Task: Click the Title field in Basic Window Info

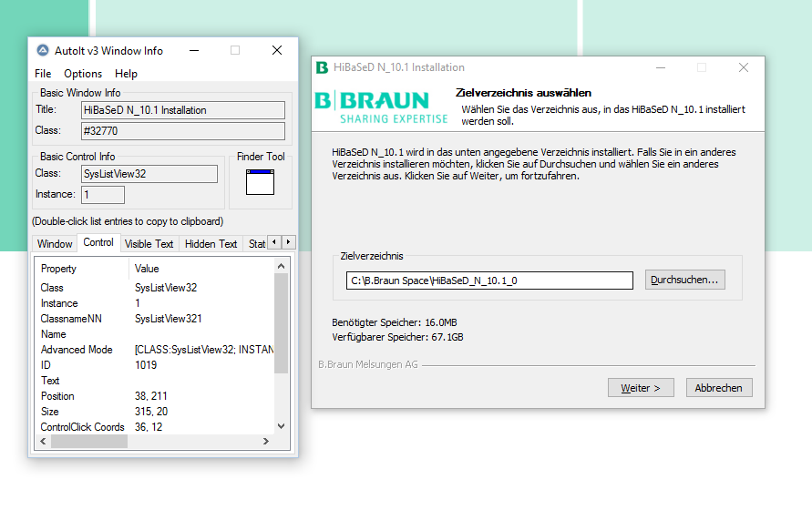Action: click(183, 110)
